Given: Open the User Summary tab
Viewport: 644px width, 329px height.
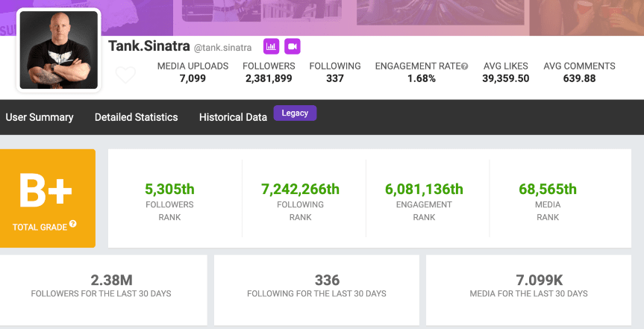Looking at the screenshot, I should [x=40, y=117].
